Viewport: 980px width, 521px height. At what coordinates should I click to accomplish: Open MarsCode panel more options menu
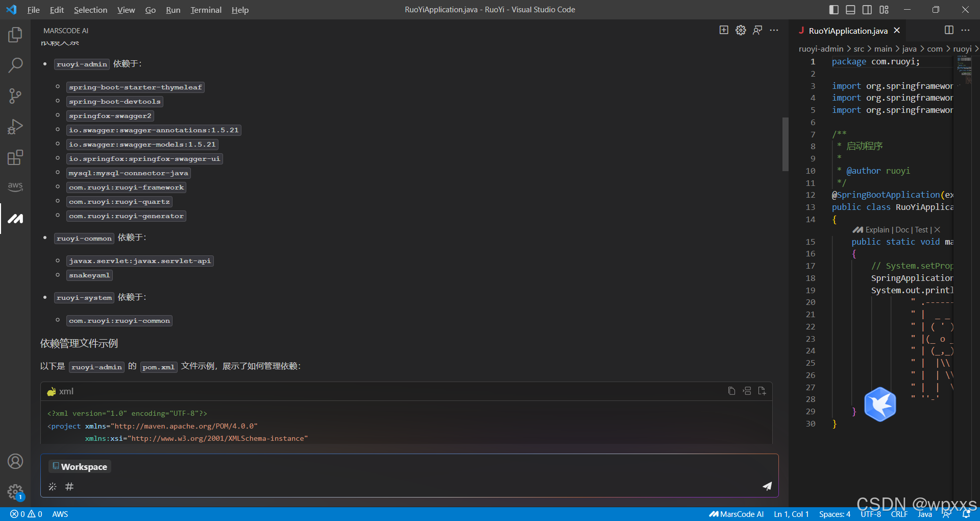774,30
